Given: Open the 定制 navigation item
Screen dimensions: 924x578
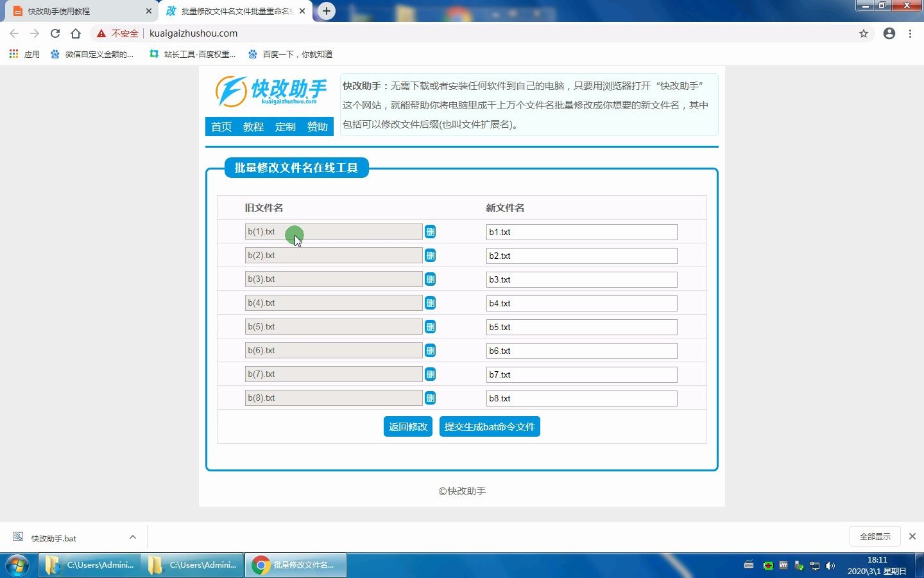Looking at the screenshot, I should (286, 127).
